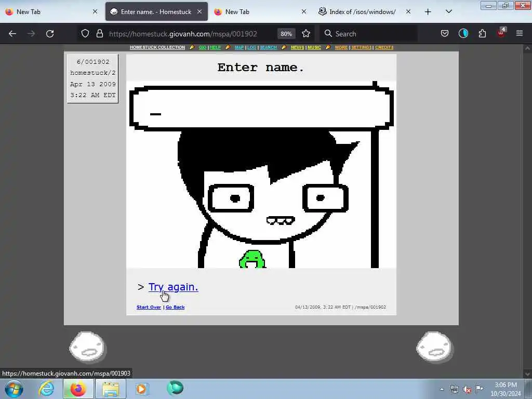
Task: Click the muted volume tray icon
Action: pos(467,390)
